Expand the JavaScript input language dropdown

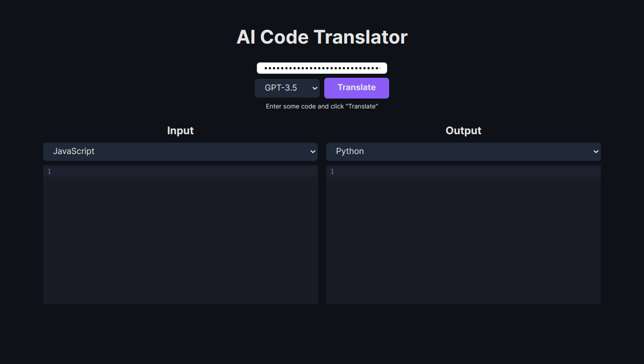tap(180, 152)
